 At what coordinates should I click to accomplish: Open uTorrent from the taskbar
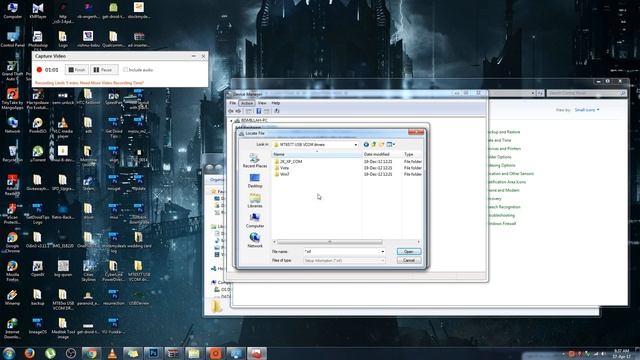pyautogui.click(x=50, y=353)
